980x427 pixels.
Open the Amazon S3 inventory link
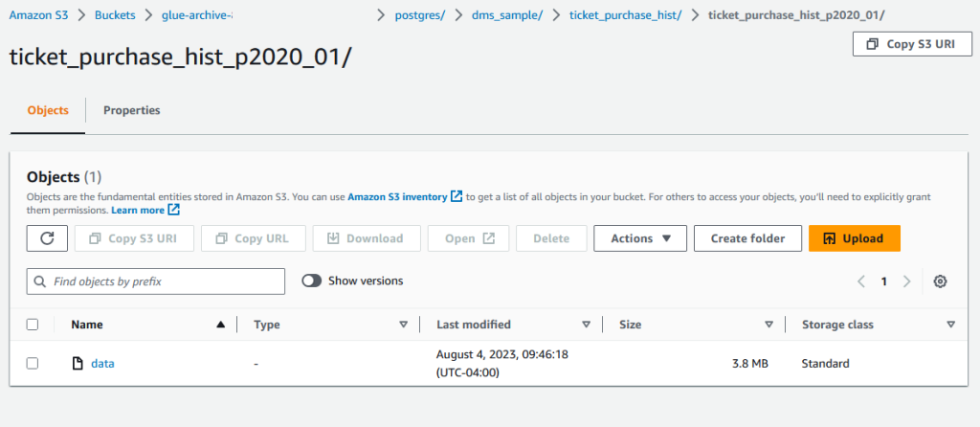[x=397, y=196]
